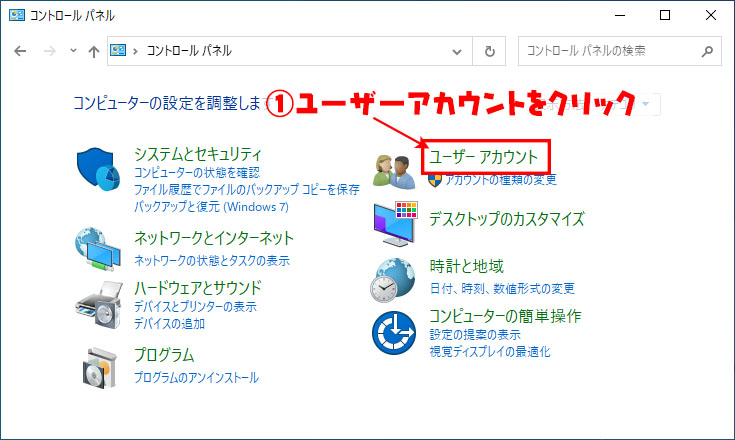This screenshot has width=735, height=440.
Task: Maximize the Control Panel window
Action: [665, 15]
